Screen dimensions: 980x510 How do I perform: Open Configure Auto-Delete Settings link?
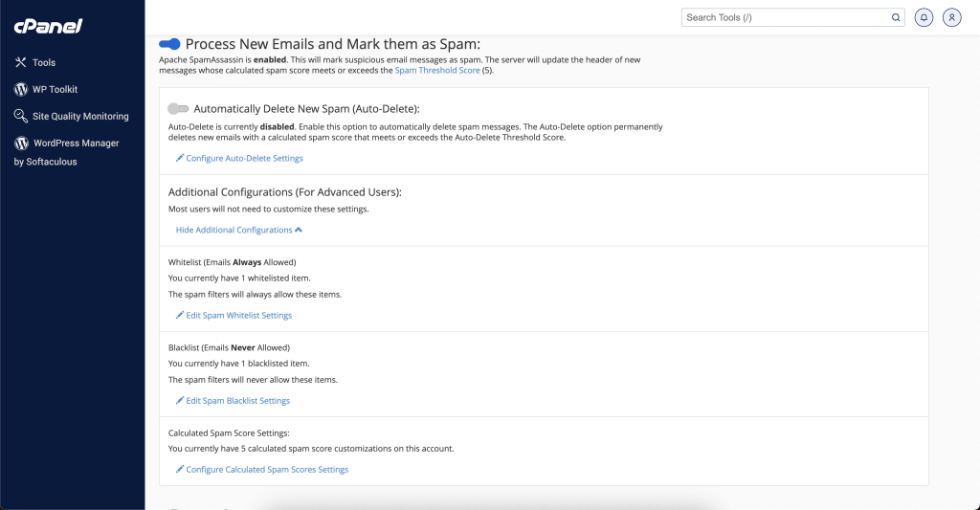[244, 158]
